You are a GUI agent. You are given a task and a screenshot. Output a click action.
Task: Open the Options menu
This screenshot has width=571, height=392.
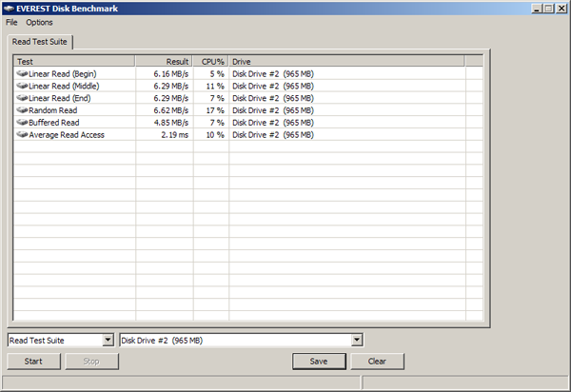point(39,23)
